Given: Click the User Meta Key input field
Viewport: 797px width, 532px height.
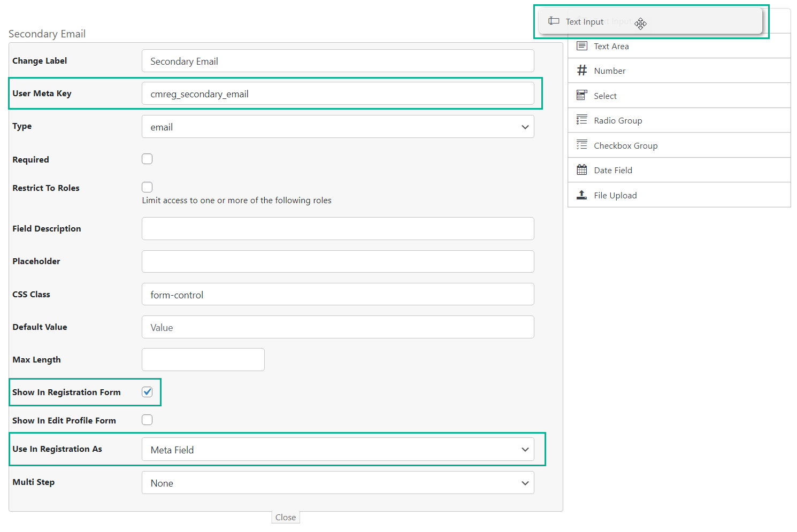Looking at the screenshot, I should (338, 94).
